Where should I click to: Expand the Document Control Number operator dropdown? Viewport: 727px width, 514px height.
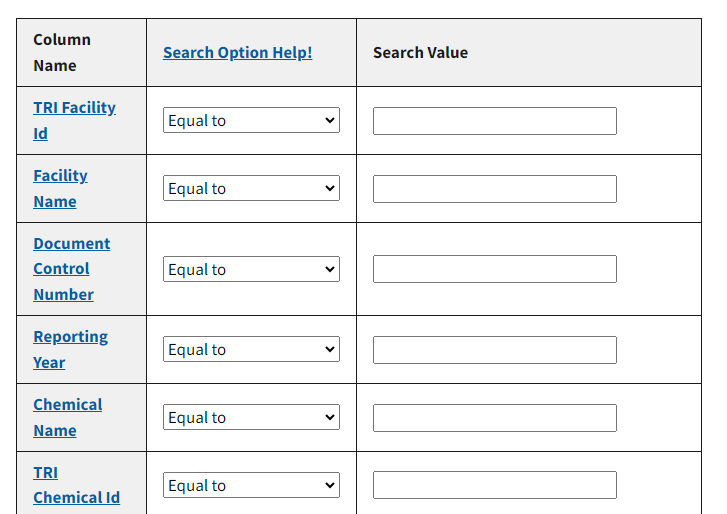click(251, 269)
